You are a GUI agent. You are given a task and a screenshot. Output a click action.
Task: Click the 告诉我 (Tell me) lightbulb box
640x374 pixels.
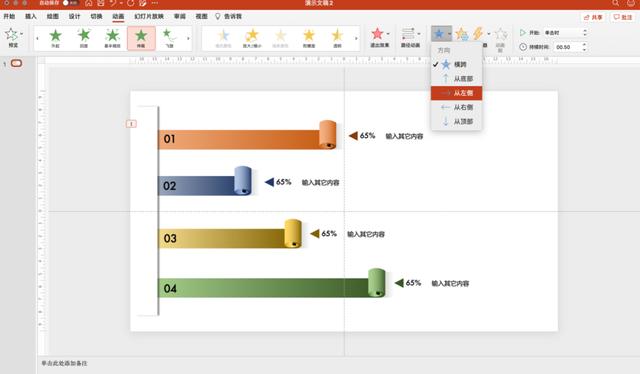(x=229, y=16)
